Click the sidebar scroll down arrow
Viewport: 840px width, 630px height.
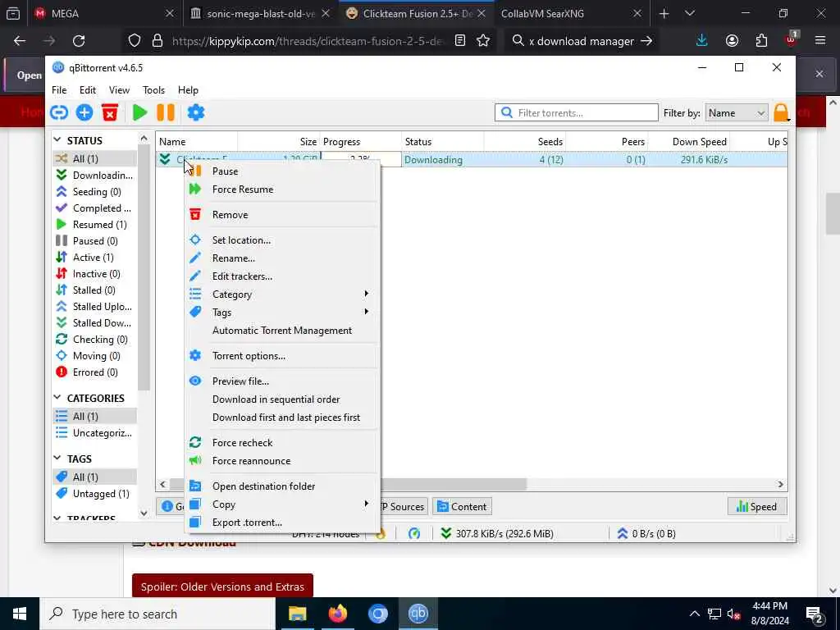click(144, 514)
